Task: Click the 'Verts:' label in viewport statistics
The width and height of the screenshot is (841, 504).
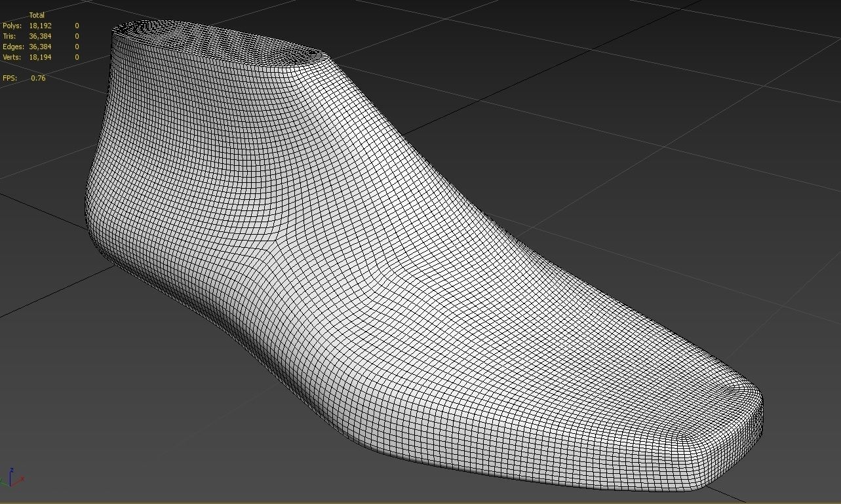Action: (x=12, y=57)
